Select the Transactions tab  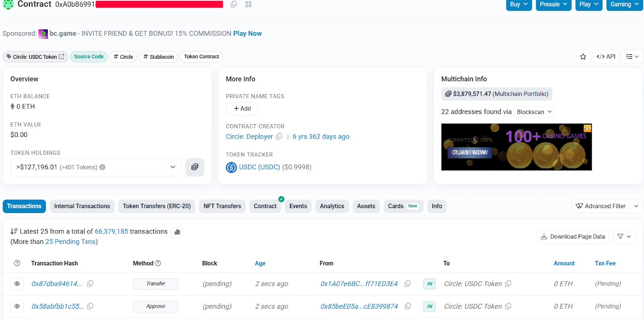24,206
